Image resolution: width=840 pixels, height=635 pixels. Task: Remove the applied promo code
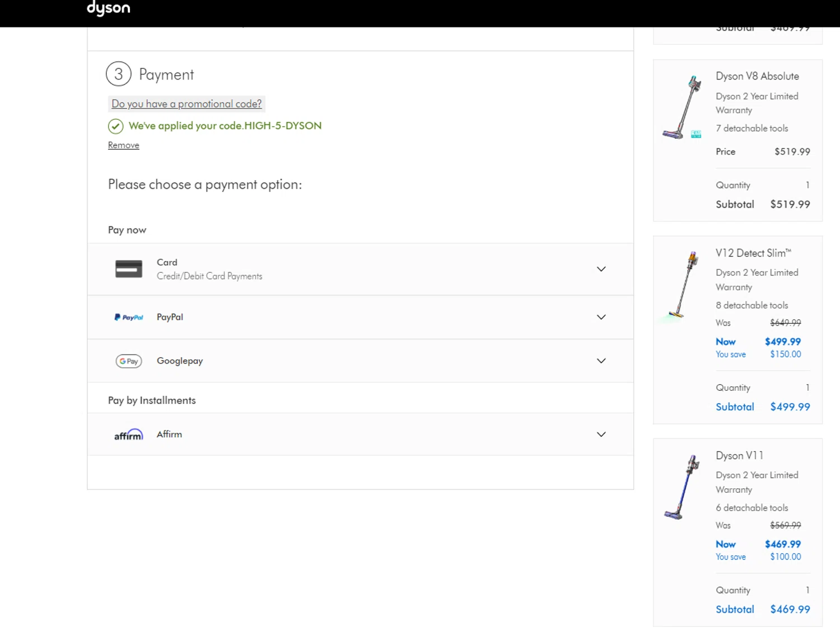[124, 146]
